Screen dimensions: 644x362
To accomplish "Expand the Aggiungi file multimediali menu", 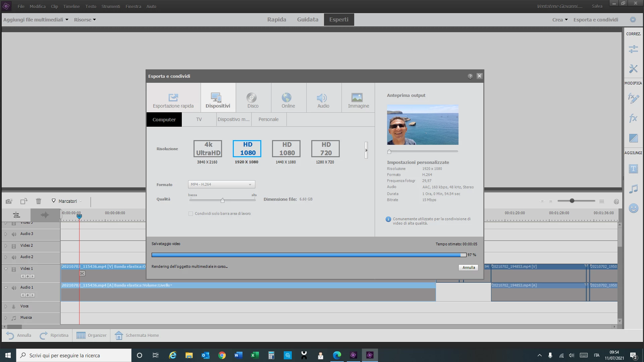I will (36, 19).
